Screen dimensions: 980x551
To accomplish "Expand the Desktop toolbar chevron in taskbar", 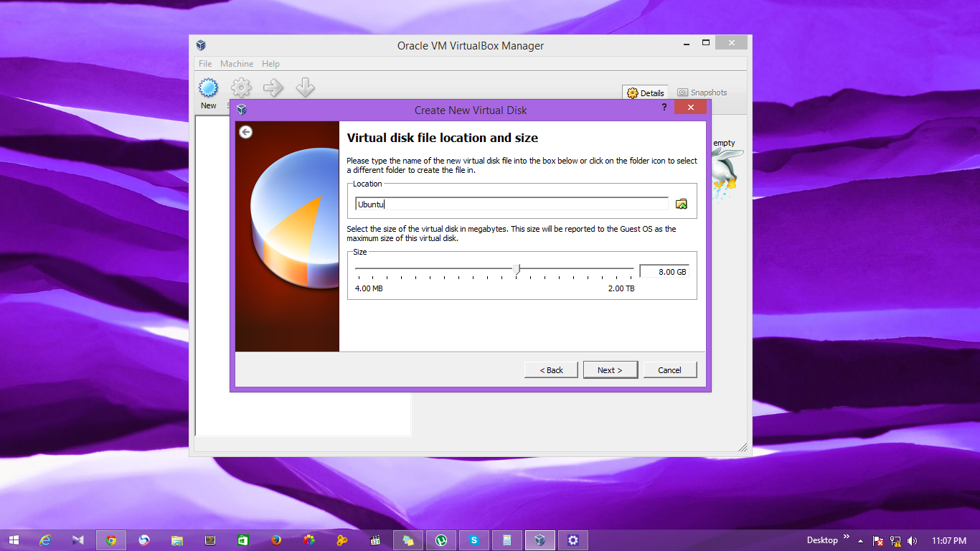I will 846,537.
